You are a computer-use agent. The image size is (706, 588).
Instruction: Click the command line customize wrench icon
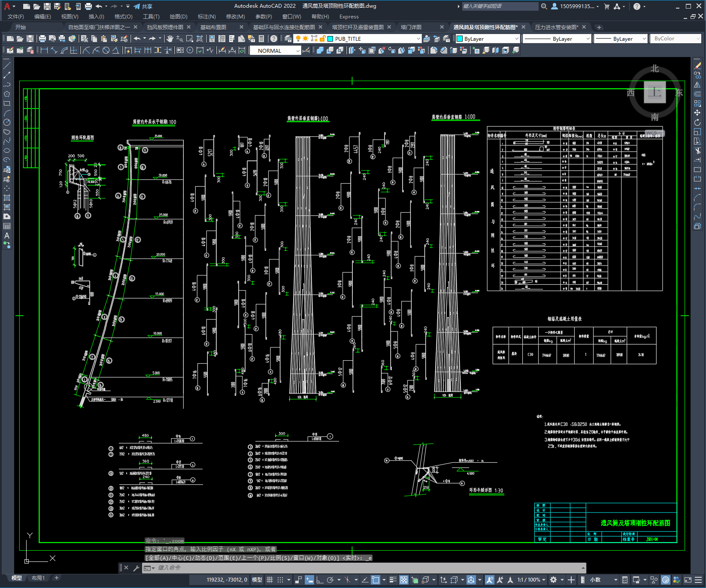coord(136,568)
